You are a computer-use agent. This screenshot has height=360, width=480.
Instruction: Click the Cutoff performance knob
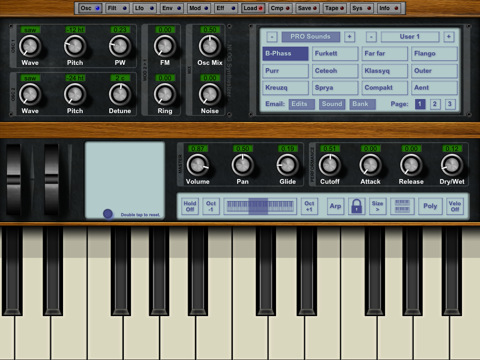[x=330, y=165]
